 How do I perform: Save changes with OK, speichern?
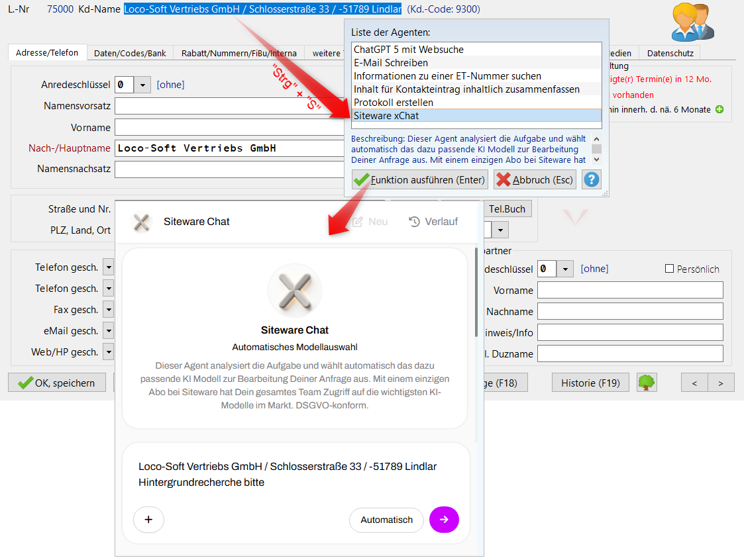pos(57,382)
